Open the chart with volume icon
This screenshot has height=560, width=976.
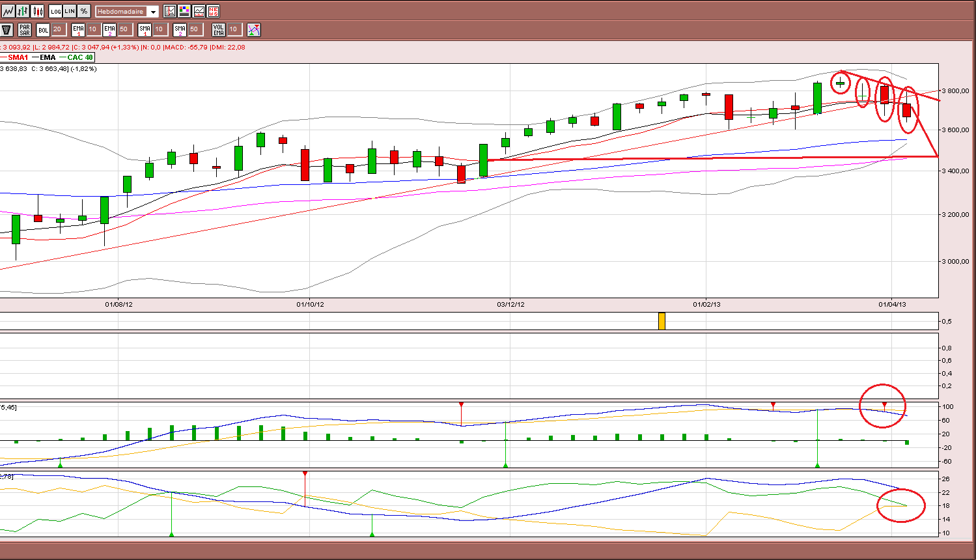coord(199,11)
